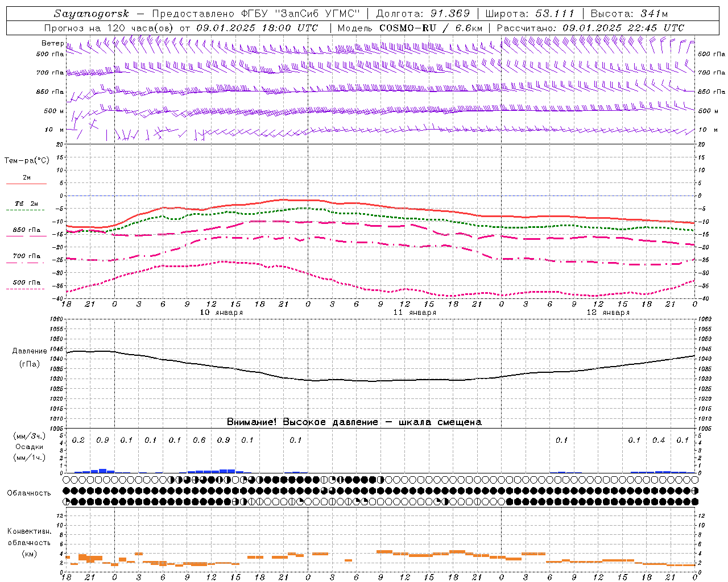728x582 pixels.
Task: Click the 11 января date label
Action: pos(415,313)
